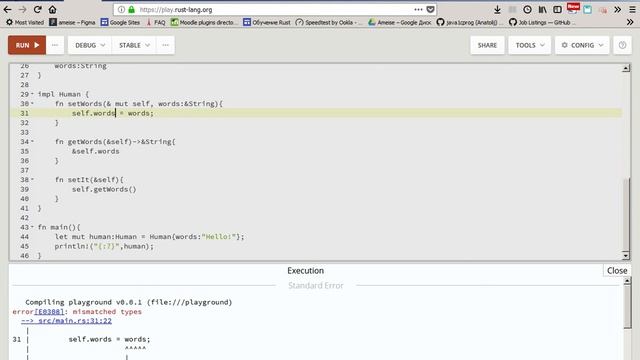Click the SHARE button
The width and height of the screenshot is (640, 360).
(x=487, y=45)
